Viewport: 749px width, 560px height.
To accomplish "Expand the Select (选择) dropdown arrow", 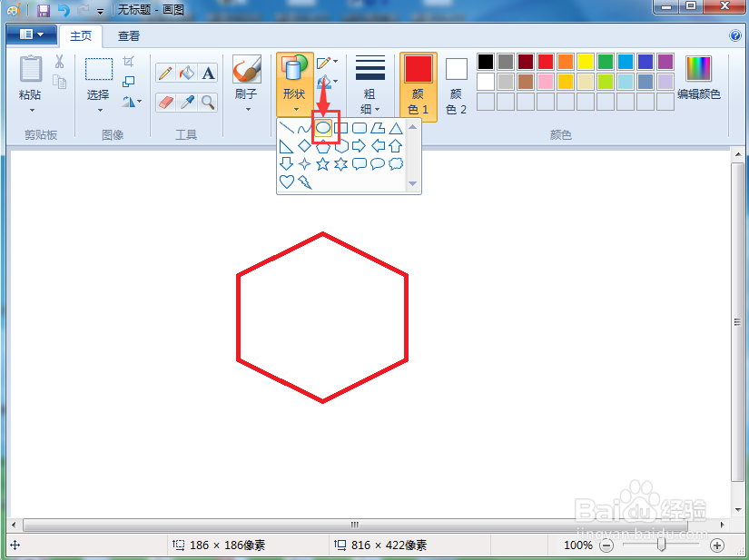I will click(x=100, y=111).
